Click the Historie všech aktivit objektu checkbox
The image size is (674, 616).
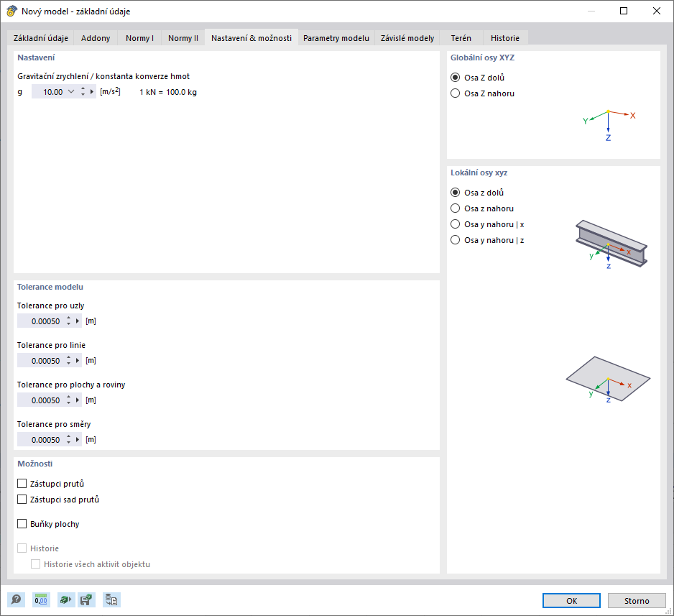pos(36,564)
